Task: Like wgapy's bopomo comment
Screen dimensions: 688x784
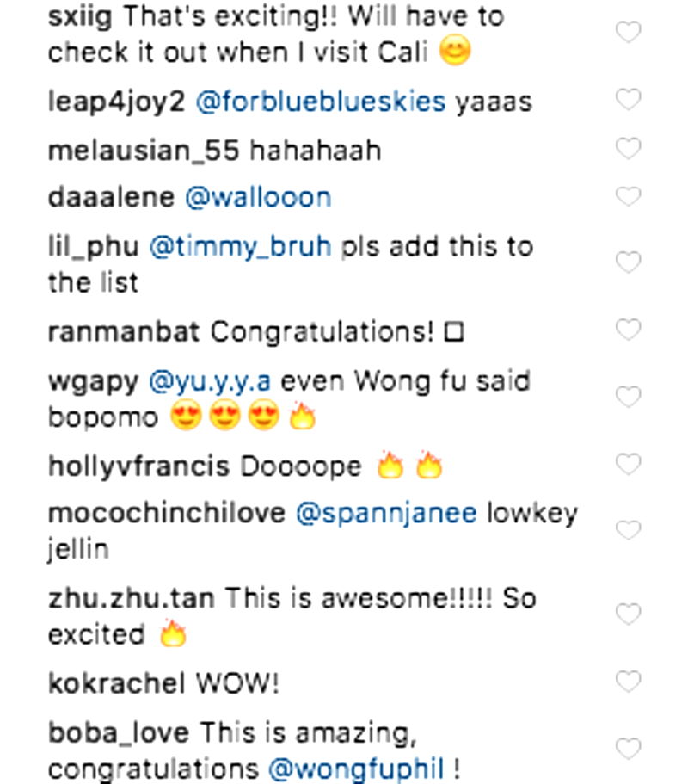Action: (628, 397)
